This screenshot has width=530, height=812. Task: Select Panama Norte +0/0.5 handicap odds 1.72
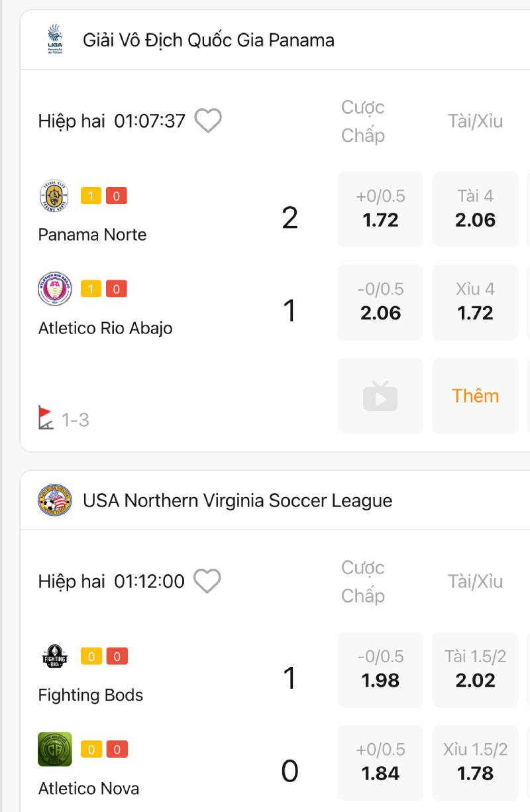tap(380, 209)
